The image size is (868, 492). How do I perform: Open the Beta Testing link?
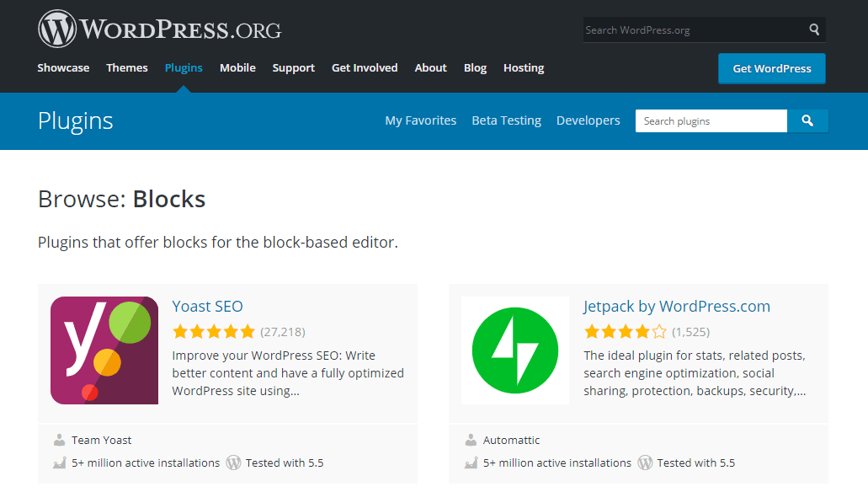[507, 120]
